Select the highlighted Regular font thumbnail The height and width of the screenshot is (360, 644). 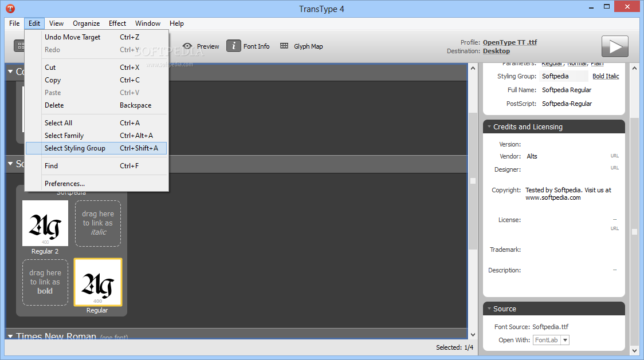pyautogui.click(x=98, y=282)
